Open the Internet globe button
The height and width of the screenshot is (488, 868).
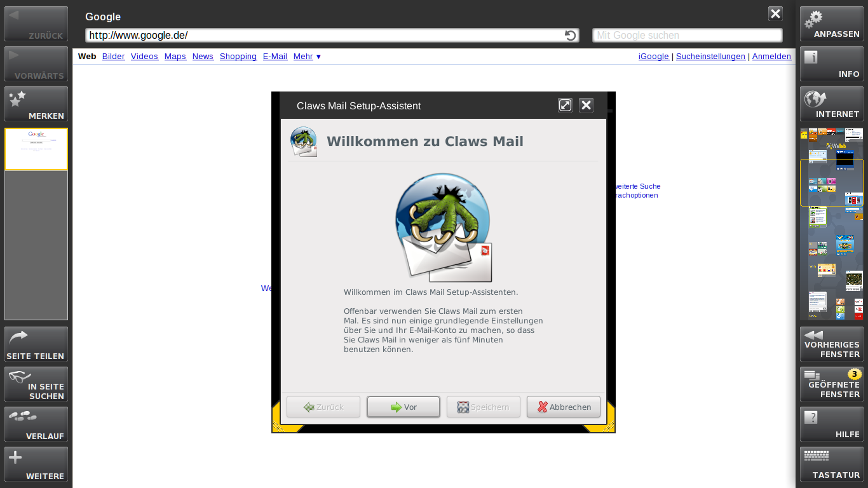click(x=831, y=104)
